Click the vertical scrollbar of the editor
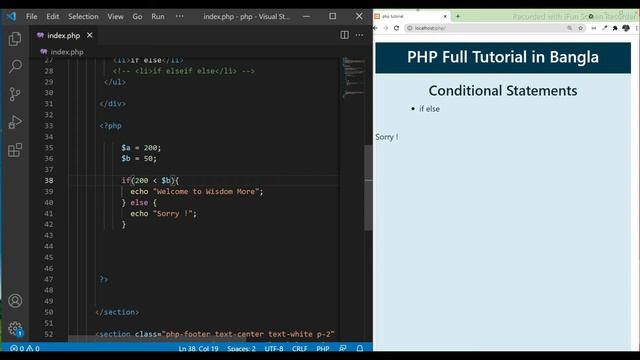The image size is (640, 360). pyautogui.click(x=368, y=188)
